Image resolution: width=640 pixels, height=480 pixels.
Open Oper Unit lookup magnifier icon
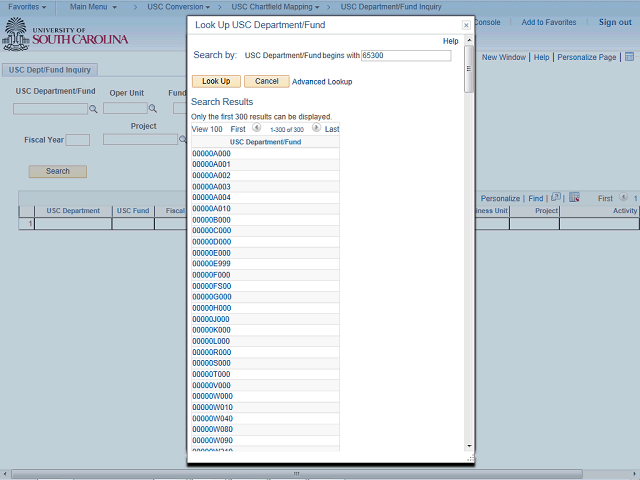pyautogui.click(x=153, y=109)
